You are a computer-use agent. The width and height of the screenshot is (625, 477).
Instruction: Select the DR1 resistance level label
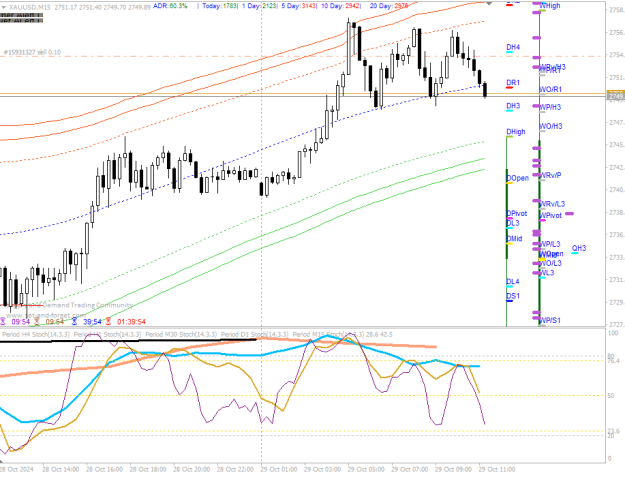[513, 82]
